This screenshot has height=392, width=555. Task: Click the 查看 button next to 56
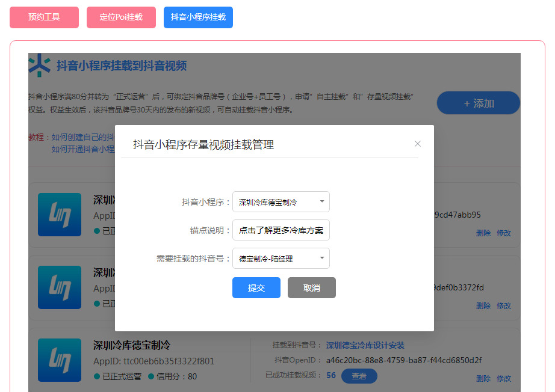359,376
